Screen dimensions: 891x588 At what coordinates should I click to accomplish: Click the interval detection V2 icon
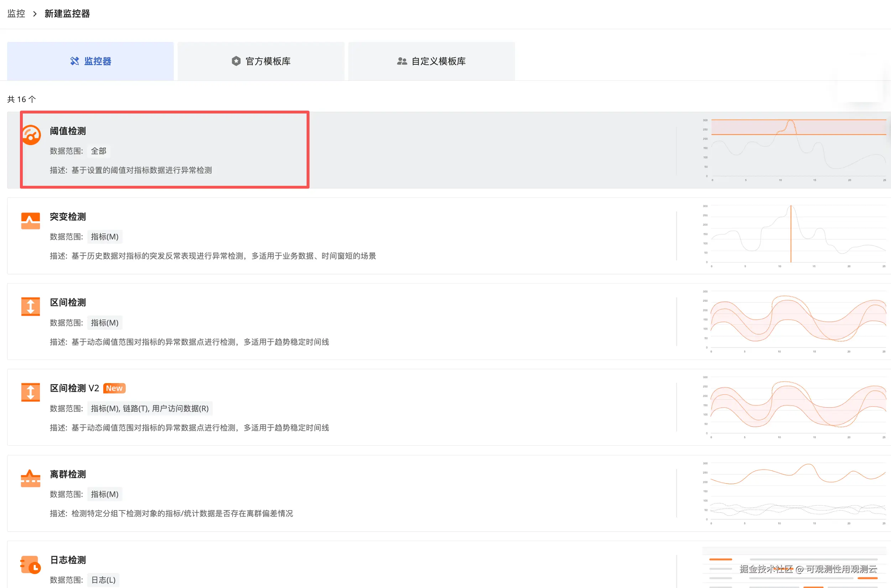(x=30, y=392)
